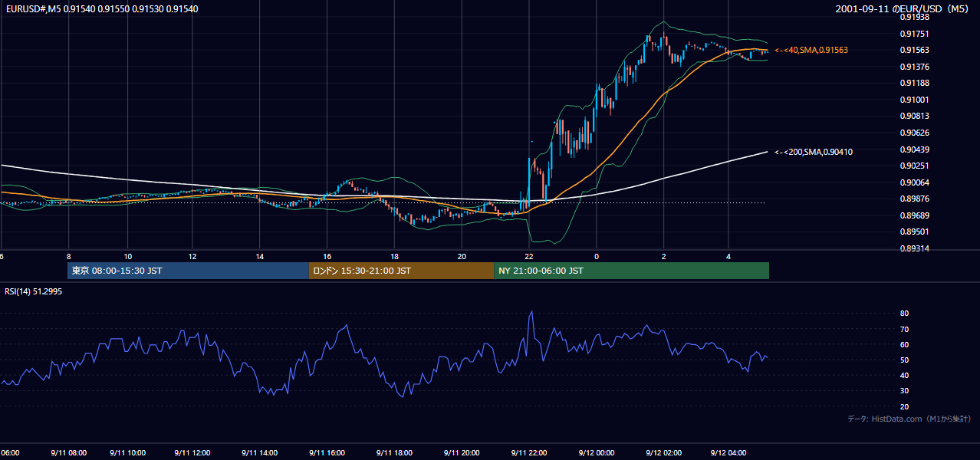
Task: Click the bottom date label 9/12 04:00
Action: pyautogui.click(x=728, y=452)
